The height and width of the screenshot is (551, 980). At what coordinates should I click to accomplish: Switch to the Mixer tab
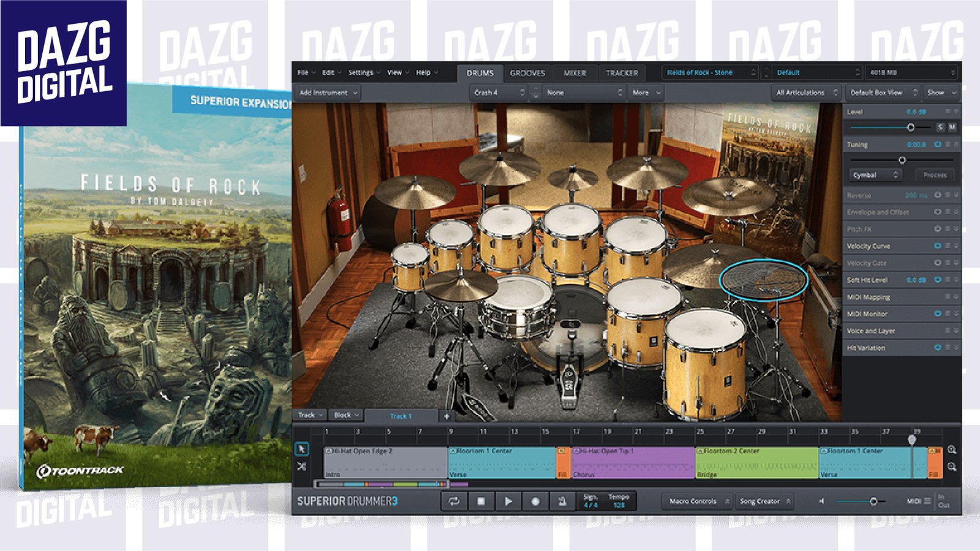point(575,73)
